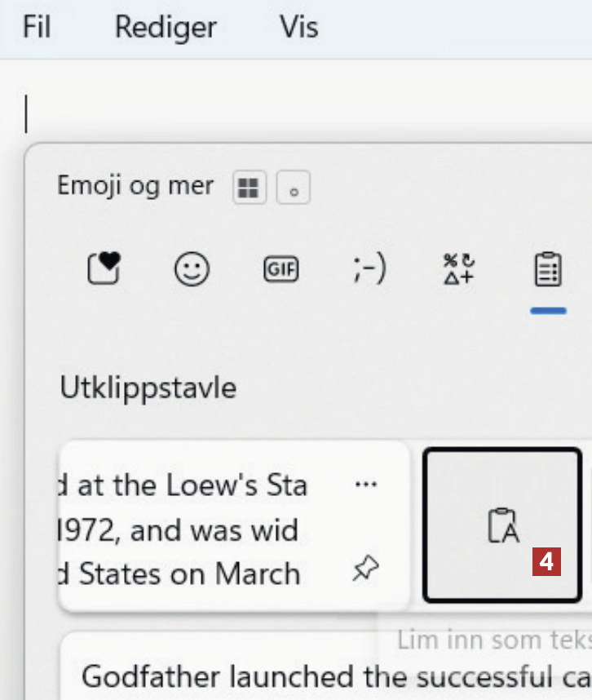Image resolution: width=592 pixels, height=700 pixels.
Task: Pin the Loew's clipboard entry
Action: coord(366,570)
